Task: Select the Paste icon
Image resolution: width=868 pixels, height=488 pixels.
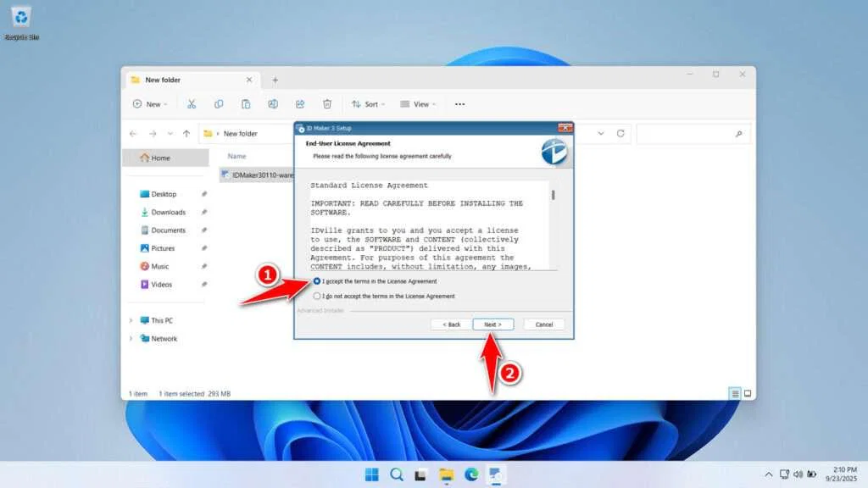Action: coord(246,103)
